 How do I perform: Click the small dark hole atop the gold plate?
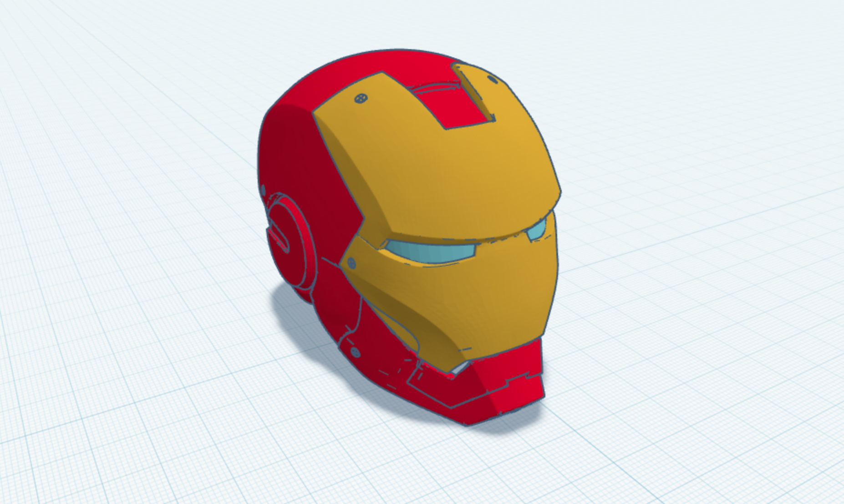(x=493, y=80)
